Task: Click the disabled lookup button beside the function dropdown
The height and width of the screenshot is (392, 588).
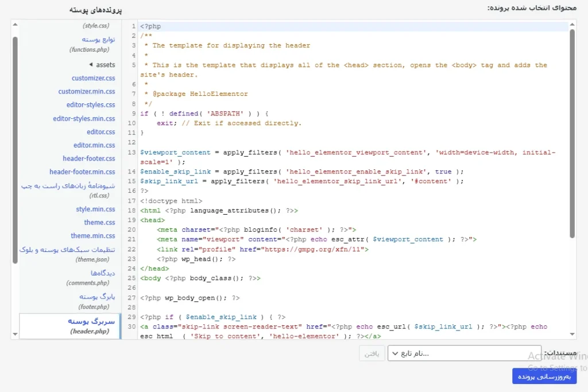Action: coord(372,353)
